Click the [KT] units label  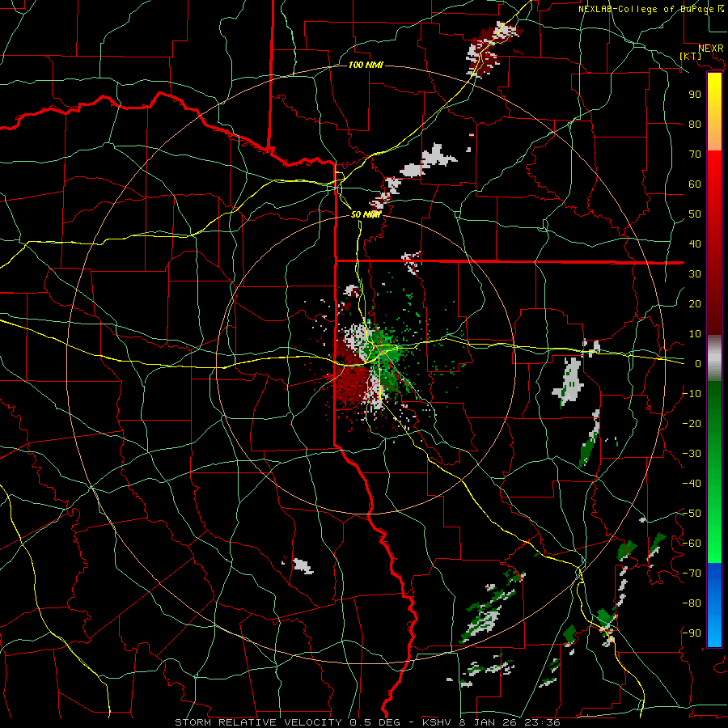click(x=691, y=56)
